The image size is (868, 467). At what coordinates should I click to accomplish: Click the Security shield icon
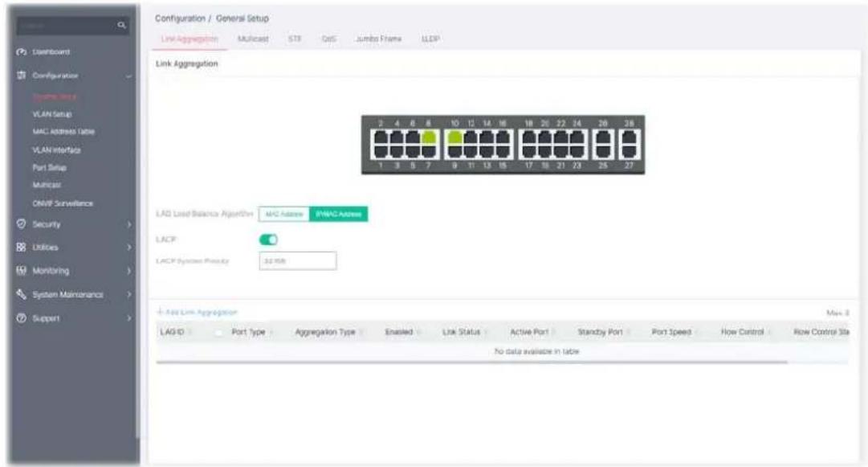(x=21, y=223)
